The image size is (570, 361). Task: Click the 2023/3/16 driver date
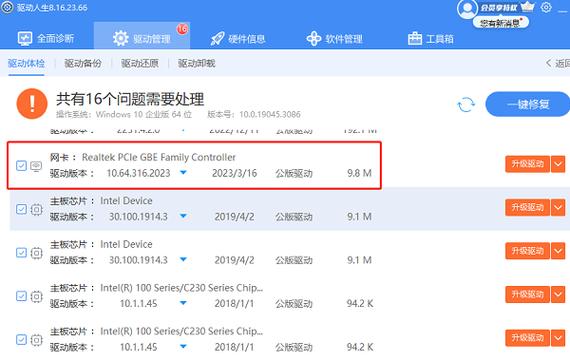coord(234,173)
